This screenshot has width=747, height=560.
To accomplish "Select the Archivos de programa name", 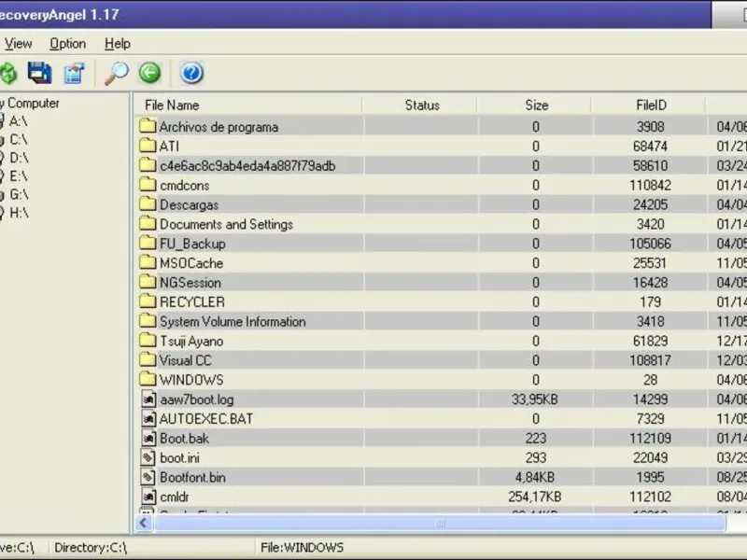I will 218,127.
